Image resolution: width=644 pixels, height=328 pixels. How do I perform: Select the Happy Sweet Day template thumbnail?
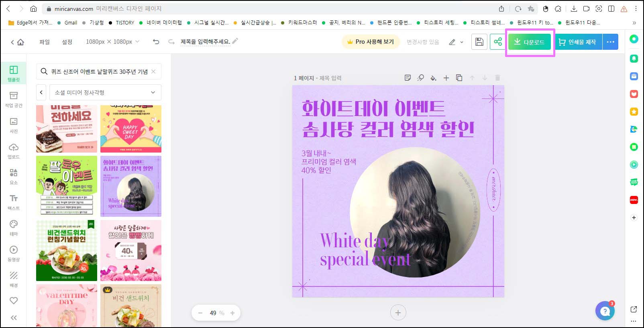[131, 129]
